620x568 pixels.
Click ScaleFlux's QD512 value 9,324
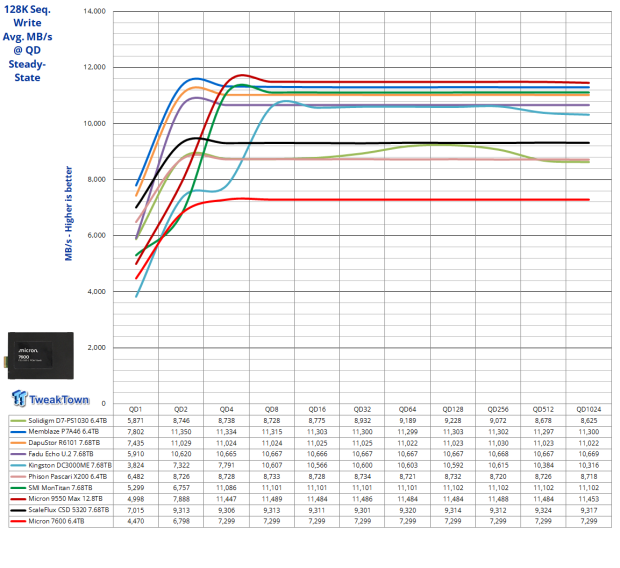tap(543, 510)
